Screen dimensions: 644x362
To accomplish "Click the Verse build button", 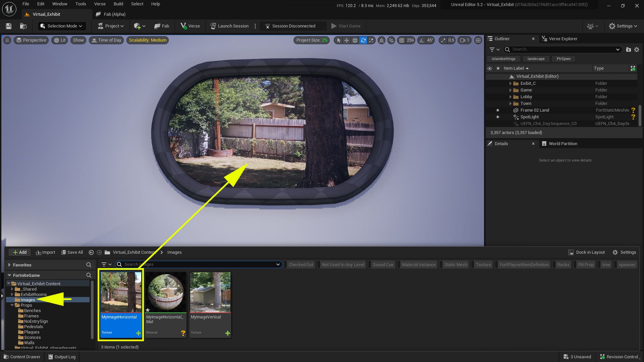I will [x=190, y=26].
